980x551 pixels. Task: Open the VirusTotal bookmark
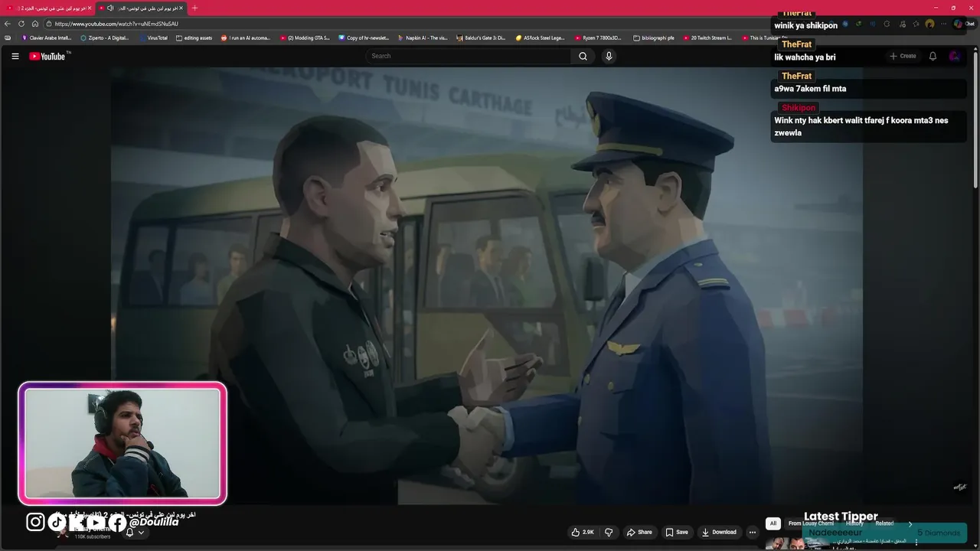coord(153,37)
